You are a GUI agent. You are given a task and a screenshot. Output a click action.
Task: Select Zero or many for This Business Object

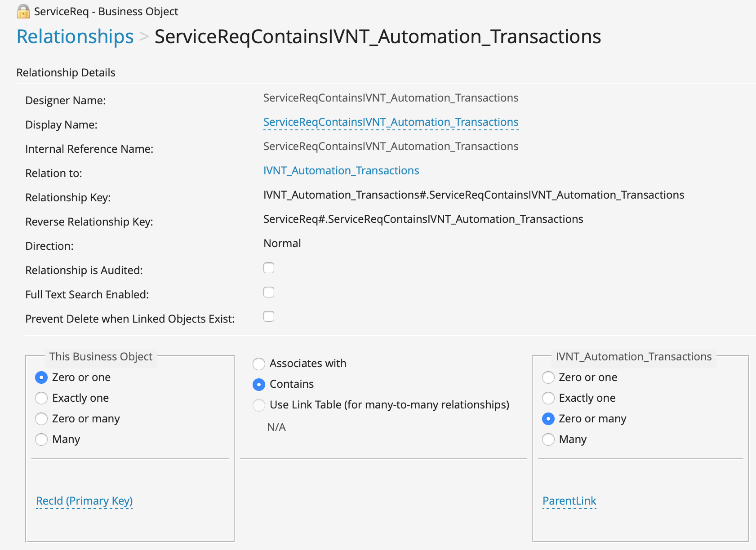click(41, 419)
